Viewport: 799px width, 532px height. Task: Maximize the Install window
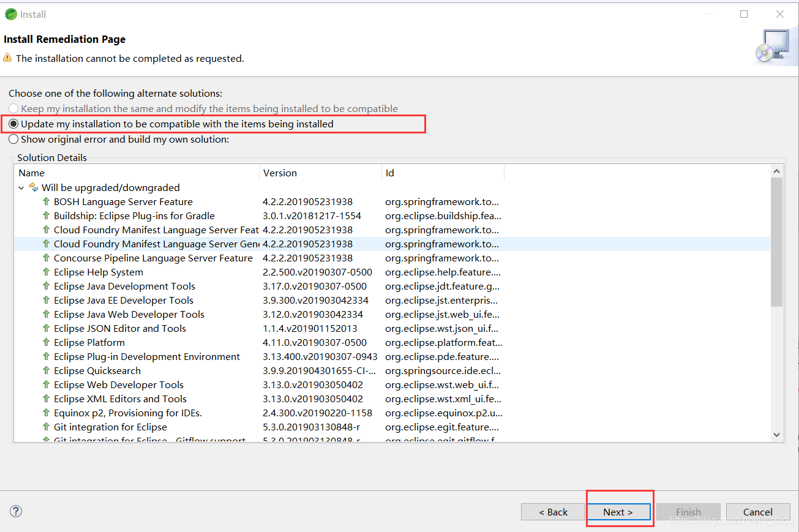744,14
